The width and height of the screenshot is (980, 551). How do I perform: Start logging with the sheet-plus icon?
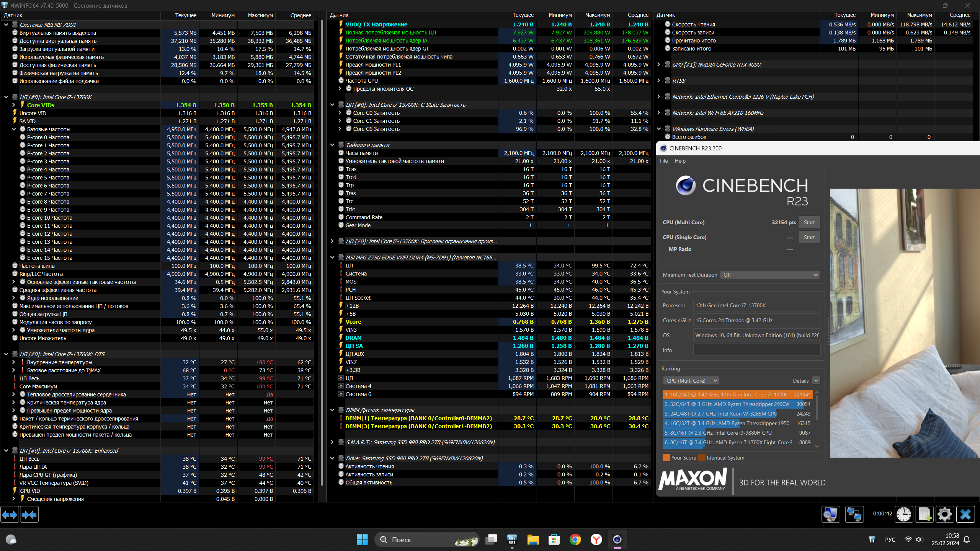pos(924,514)
